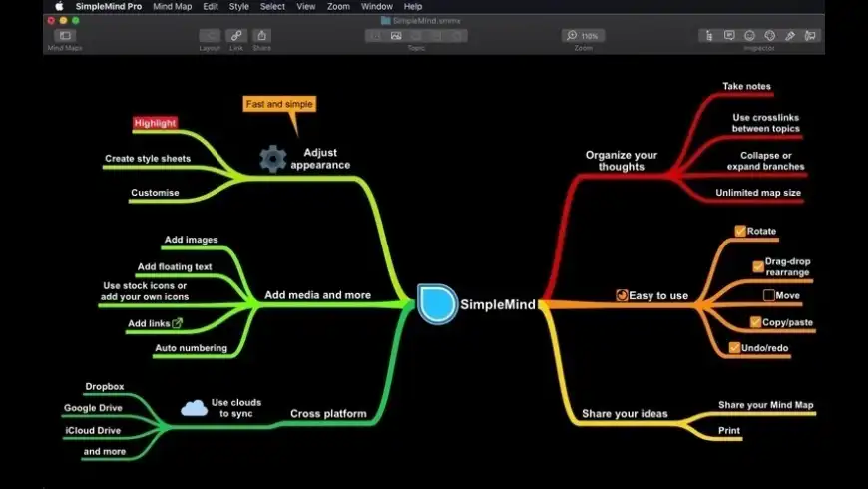868x489 pixels.
Task: Open the Mind Maps browser toolbar icon
Action: click(65, 36)
